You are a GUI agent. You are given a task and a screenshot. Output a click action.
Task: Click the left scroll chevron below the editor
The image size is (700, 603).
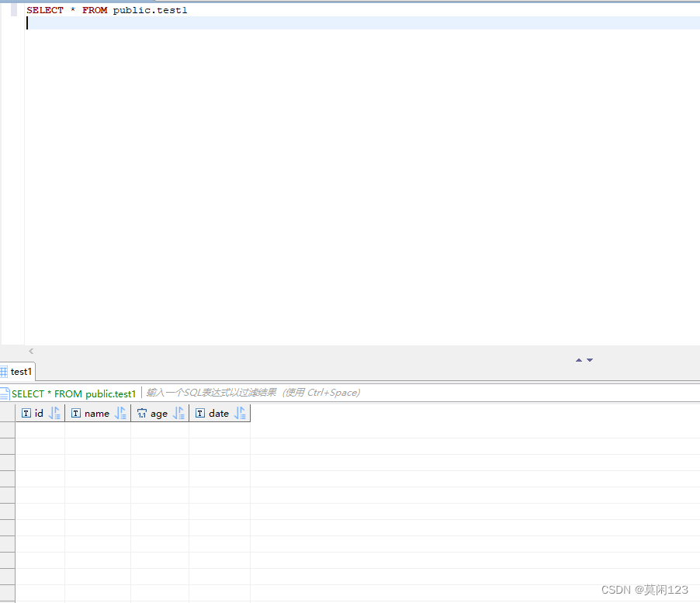tap(31, 351)
